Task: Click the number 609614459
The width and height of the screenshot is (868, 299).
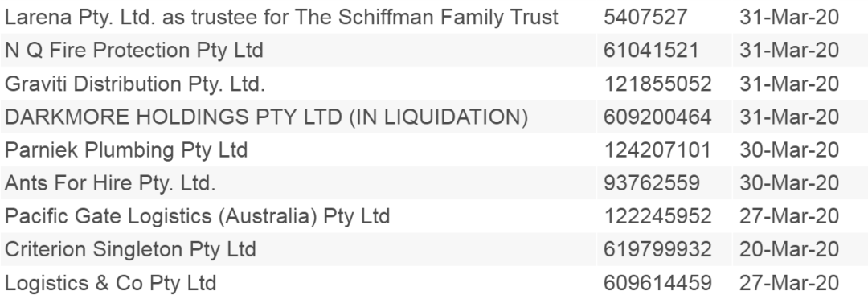Action: point(657,282)
